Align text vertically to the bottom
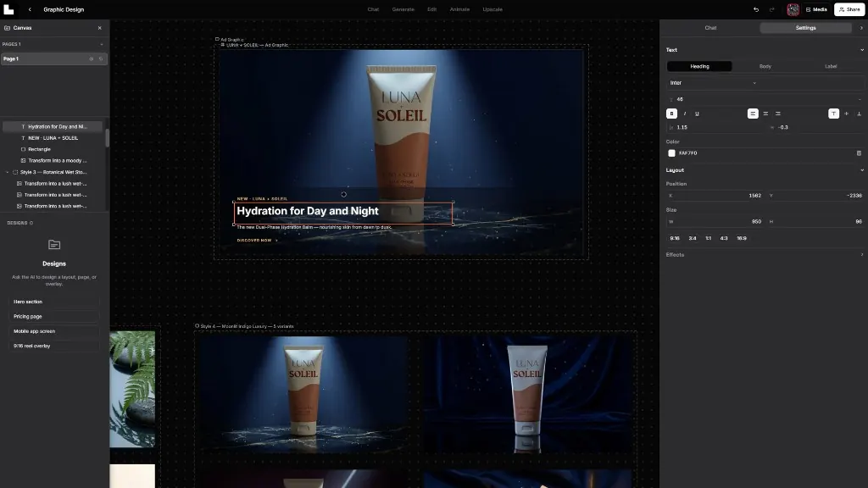 point(859,114)
